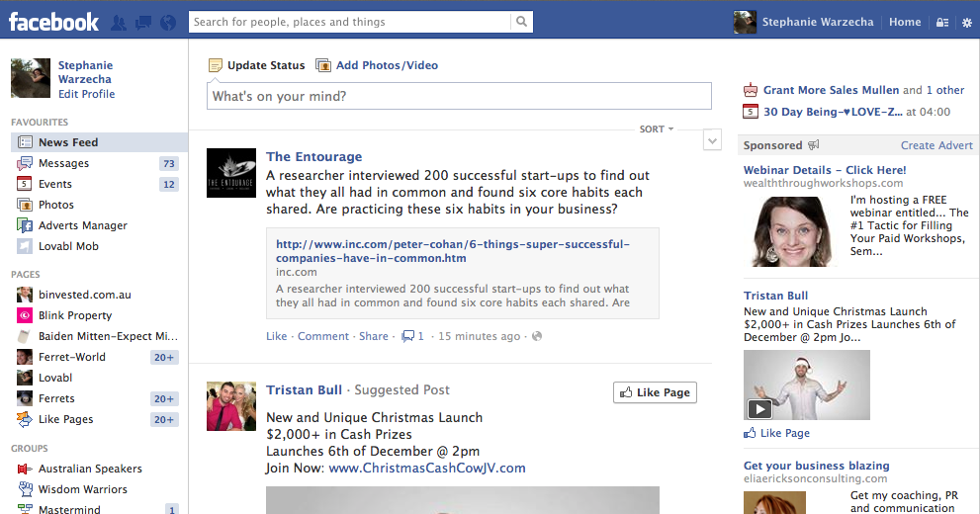Open the inc.com article link
The width and height of the screenshot is (980, 514).
pyautogui.click(x=453, y=251)
